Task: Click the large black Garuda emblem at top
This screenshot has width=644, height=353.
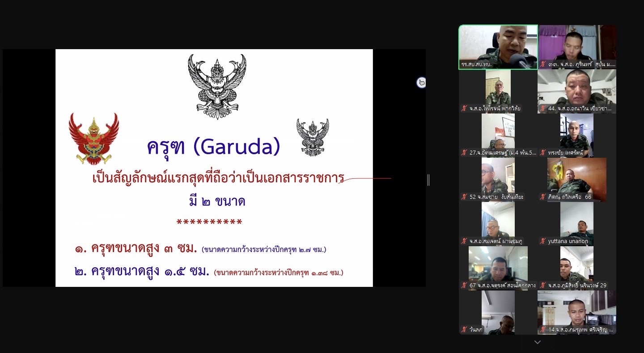Action: [217, 87]
